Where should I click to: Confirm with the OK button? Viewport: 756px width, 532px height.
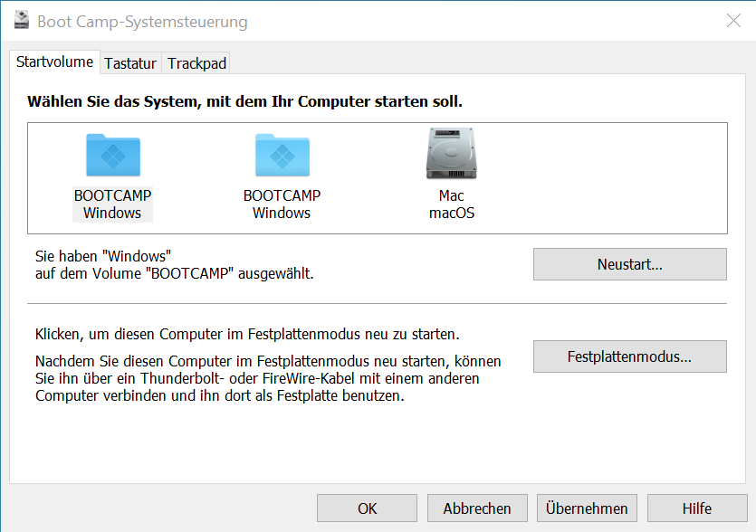[x=367, y=508]
